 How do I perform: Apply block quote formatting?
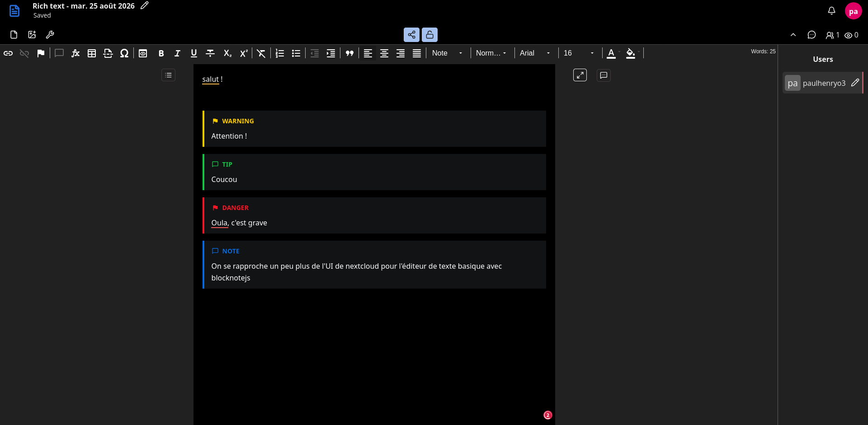pyautogui.click(x=349, y=53)
